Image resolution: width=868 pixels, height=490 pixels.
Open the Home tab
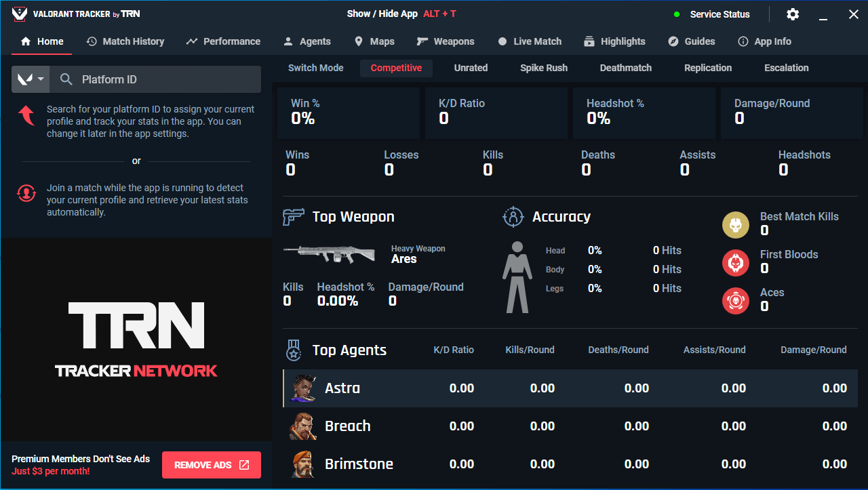coord(42,41)
